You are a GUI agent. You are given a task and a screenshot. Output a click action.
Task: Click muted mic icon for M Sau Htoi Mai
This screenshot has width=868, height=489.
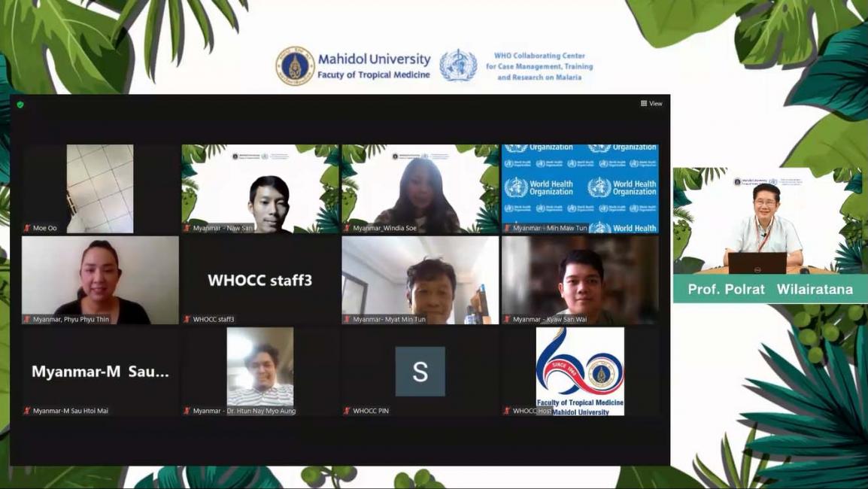pos(26,410)
